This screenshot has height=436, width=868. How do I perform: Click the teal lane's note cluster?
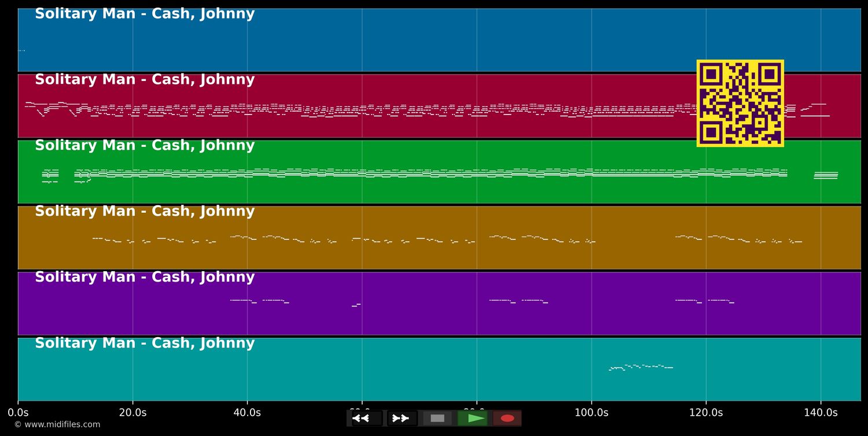(641, 367)
